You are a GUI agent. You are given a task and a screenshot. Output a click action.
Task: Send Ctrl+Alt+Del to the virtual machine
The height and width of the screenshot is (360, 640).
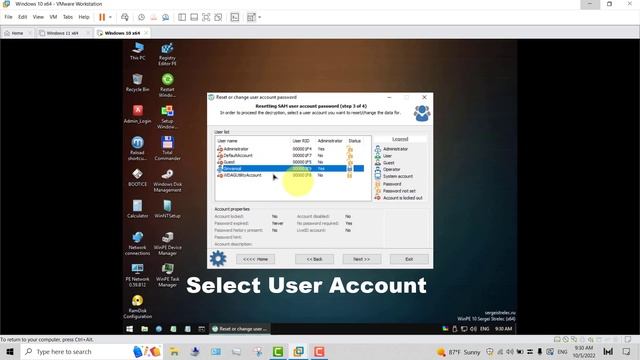[x=125, y=17]
